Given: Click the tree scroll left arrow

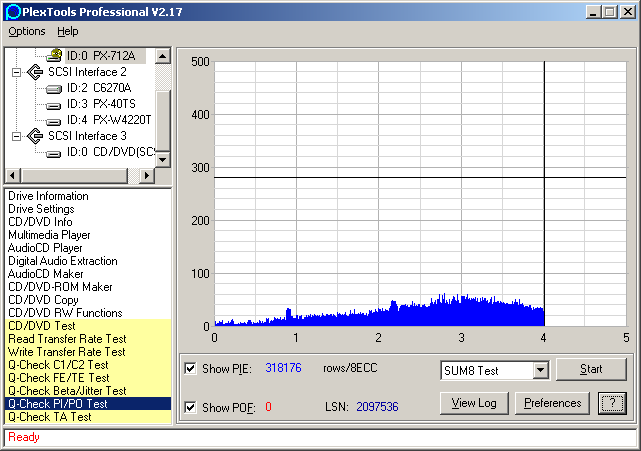Looking at the screenshot, I should click(12, 176).
